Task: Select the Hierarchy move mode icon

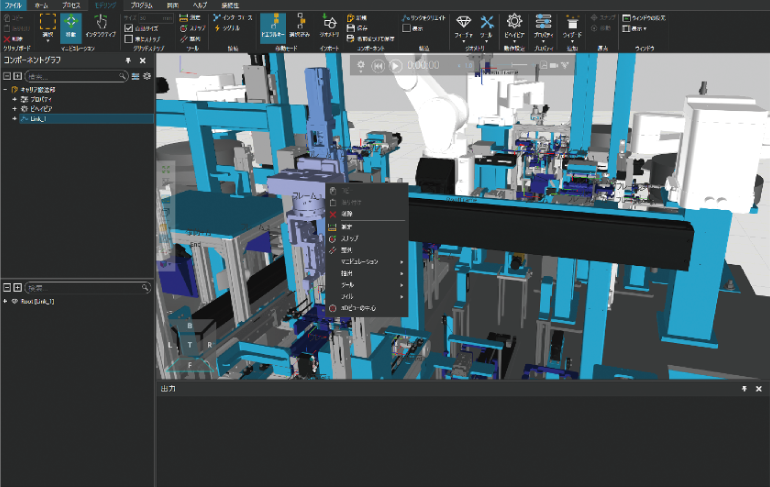Action: (x=271, y=26)
